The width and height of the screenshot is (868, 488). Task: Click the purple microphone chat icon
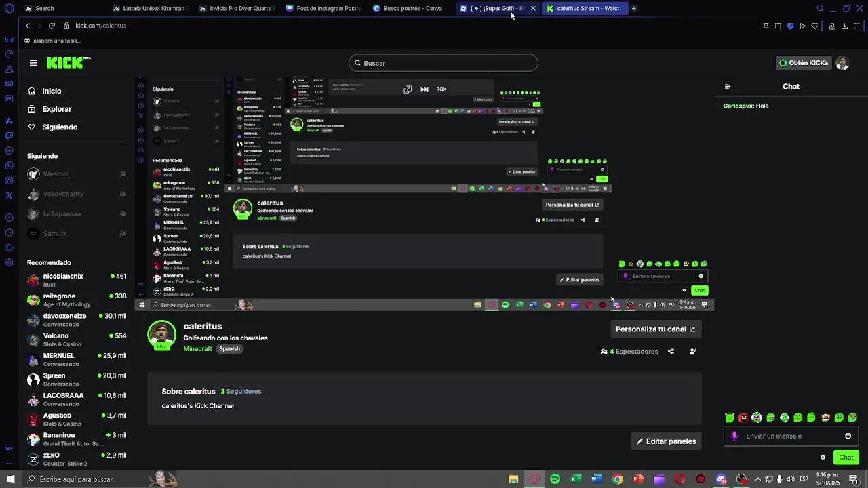pyautogui.click(x=734, y=436)
